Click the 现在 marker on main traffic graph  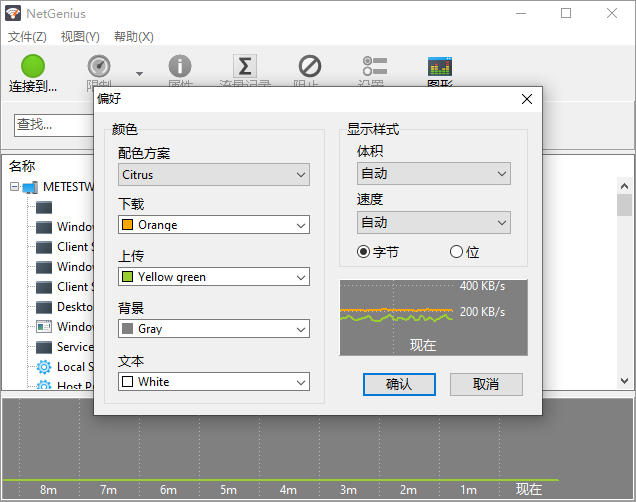tap(529, 489)
